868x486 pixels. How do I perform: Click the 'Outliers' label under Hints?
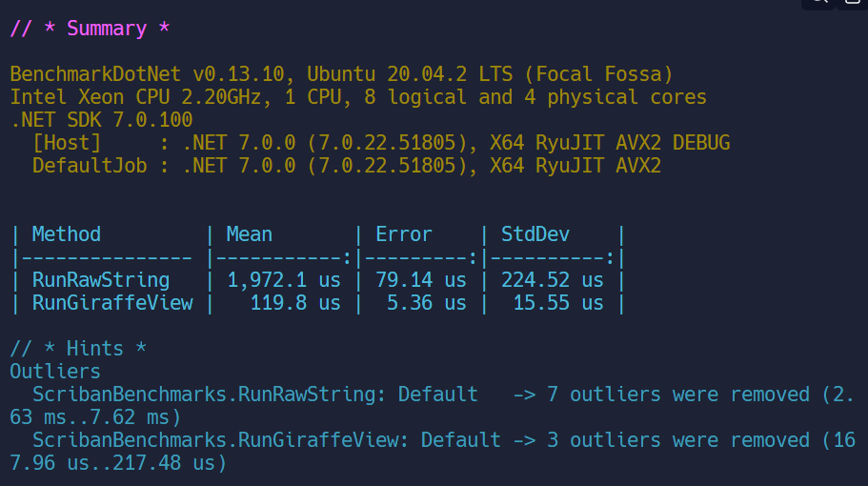click(x=55, y=372)
